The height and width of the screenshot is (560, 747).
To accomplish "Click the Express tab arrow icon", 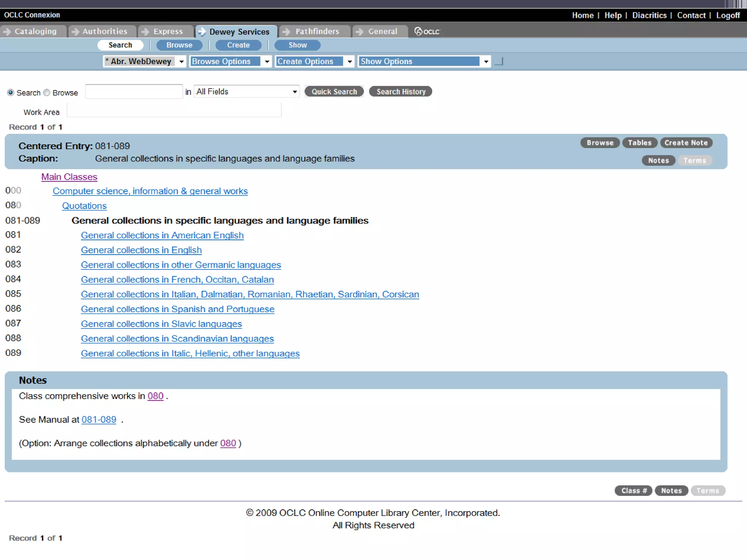I will (145, 32).
